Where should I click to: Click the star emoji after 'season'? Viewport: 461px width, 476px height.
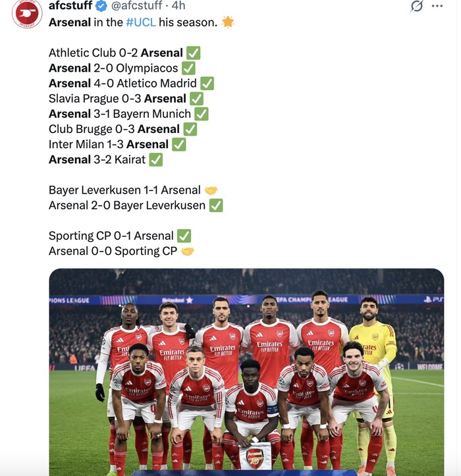(x=228, y=22)
